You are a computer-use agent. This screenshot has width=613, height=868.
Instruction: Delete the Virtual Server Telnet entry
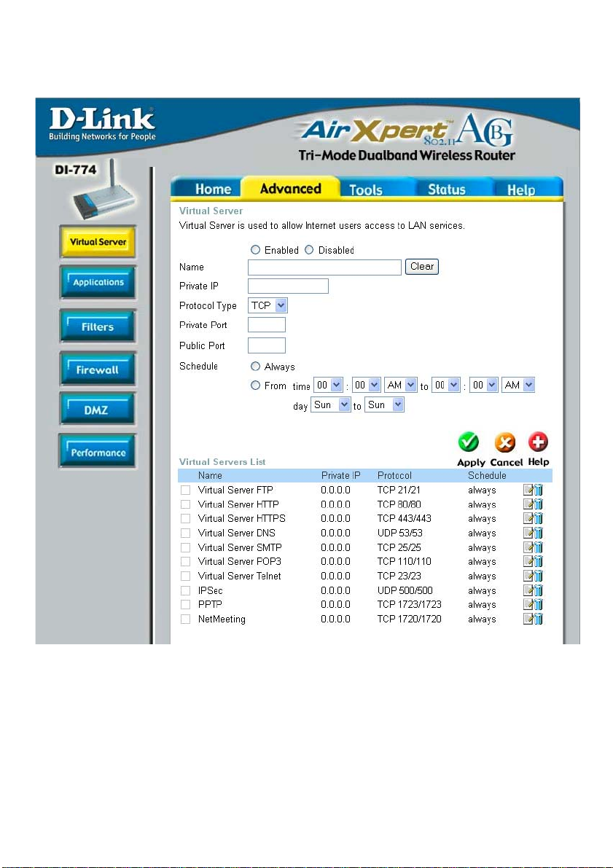click(x=538, y=576)
